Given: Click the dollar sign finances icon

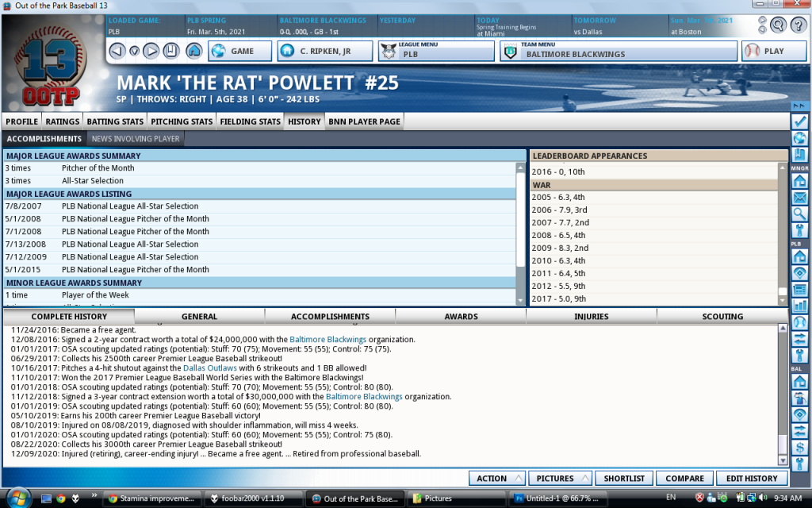Looking at the screenshot, I should pos(800,446).
